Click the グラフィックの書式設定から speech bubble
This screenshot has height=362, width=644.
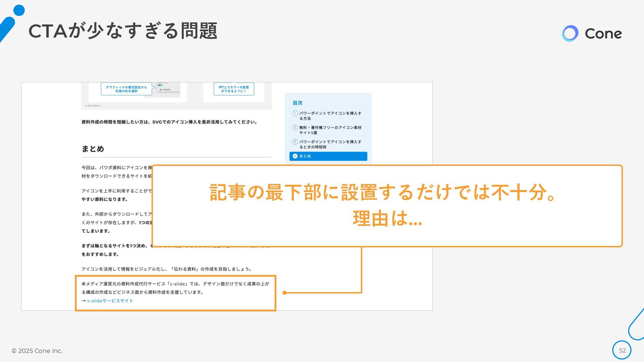tap(126, 89)
